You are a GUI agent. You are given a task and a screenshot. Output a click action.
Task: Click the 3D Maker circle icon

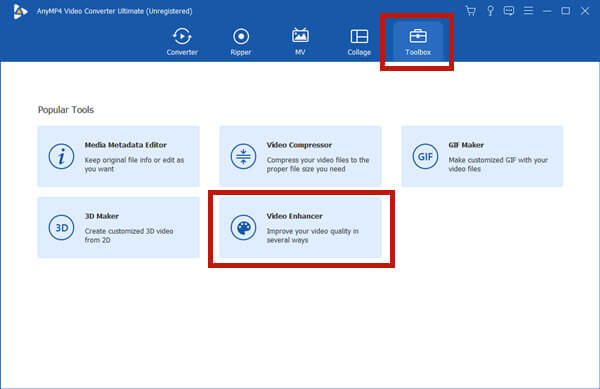(x=61, y=228)
